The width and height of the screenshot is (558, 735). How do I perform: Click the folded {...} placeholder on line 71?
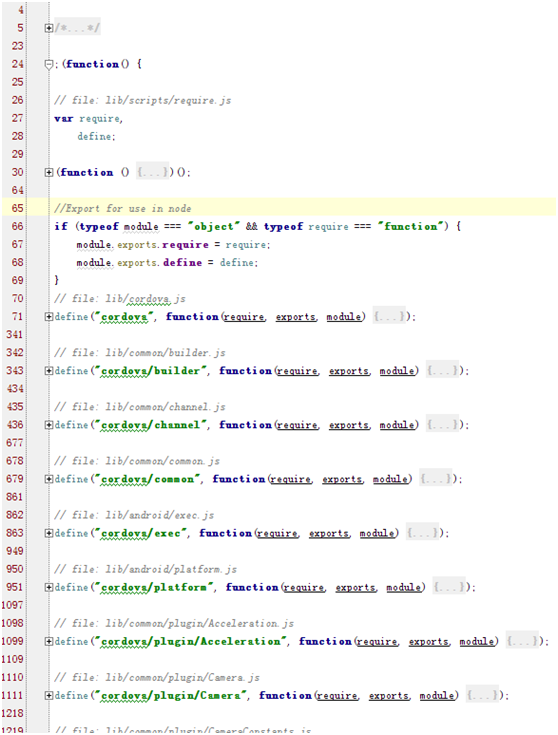coord(389,317)
